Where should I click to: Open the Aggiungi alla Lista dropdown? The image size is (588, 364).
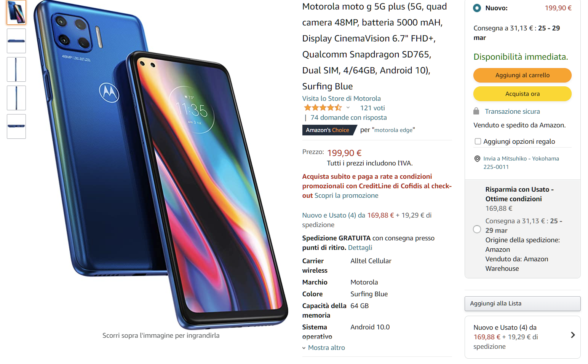coord(522,304)
